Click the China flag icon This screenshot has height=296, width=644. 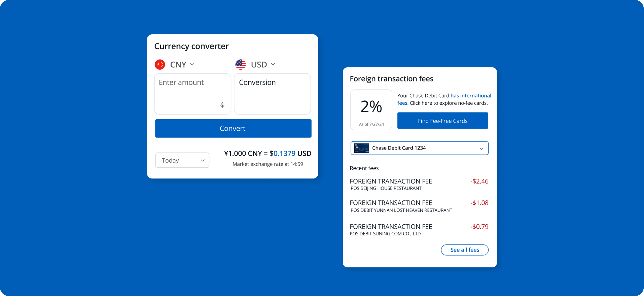point(160,64)
